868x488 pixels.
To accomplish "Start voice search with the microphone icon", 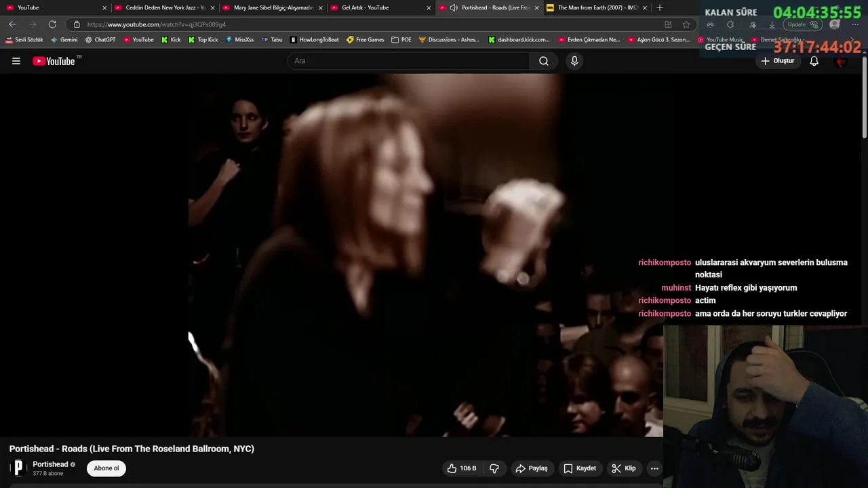I will pyautogui.click(x=574, y=61).
